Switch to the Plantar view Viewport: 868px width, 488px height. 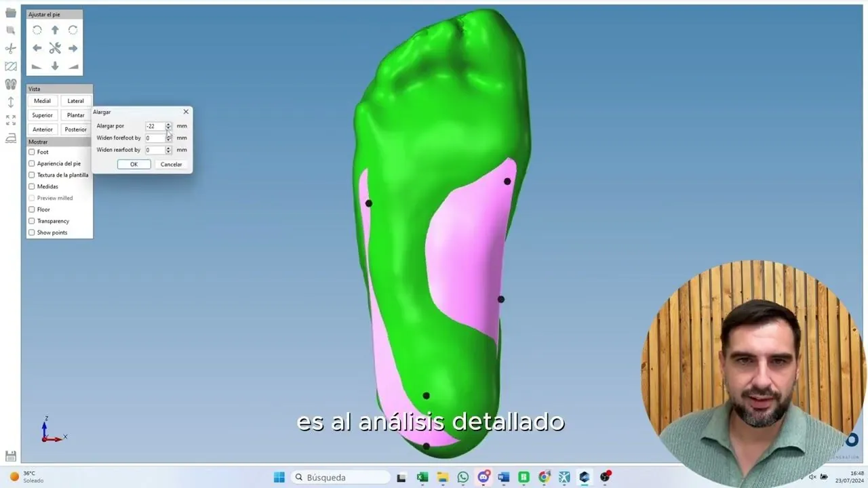click(75, 115)
